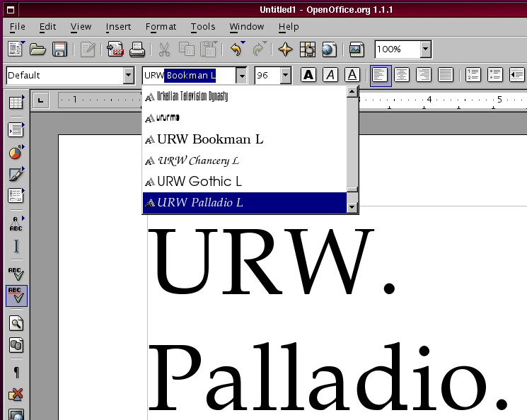The width and height of the screenshot is (527, 420).
Task: Print the file directly with the printer icon
Action: click(x=137, y=49)
